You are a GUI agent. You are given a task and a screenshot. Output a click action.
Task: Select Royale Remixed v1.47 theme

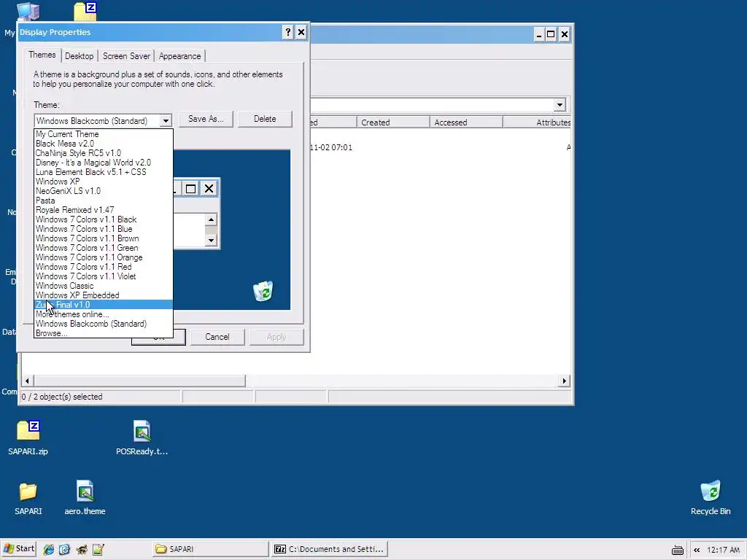(x=104, y=210)
